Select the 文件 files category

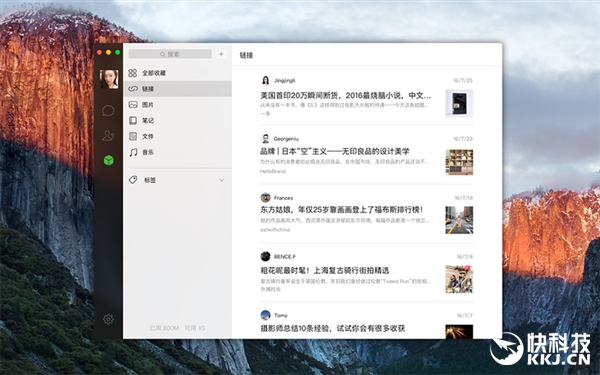coord(178,136)
